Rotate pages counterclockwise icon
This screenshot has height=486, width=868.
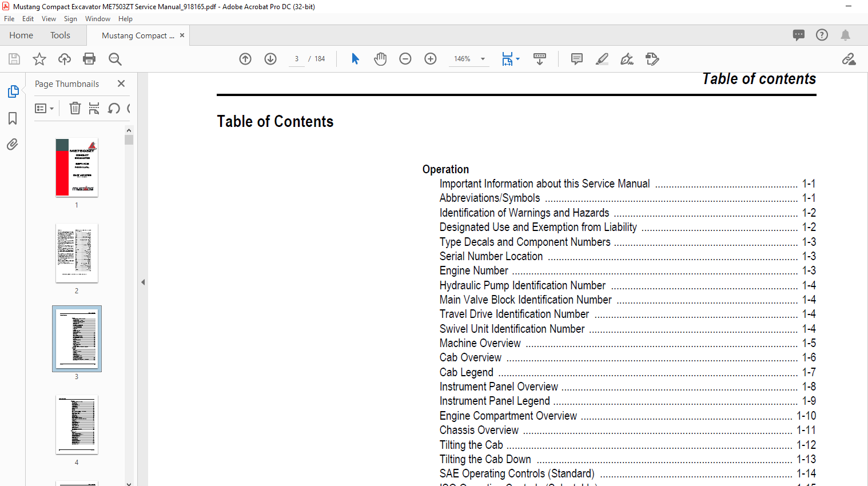114,108
